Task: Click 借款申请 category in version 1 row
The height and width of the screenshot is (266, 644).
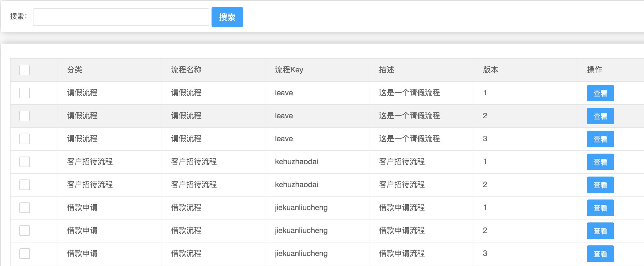Action: [82, 207]
